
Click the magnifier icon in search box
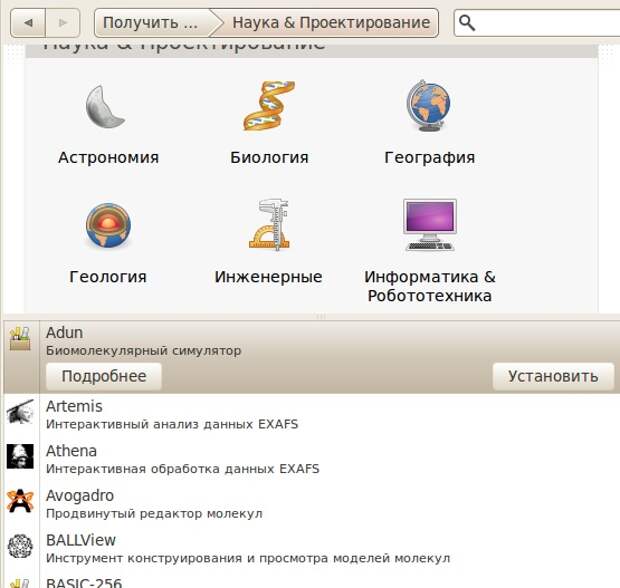pos(467,23)
